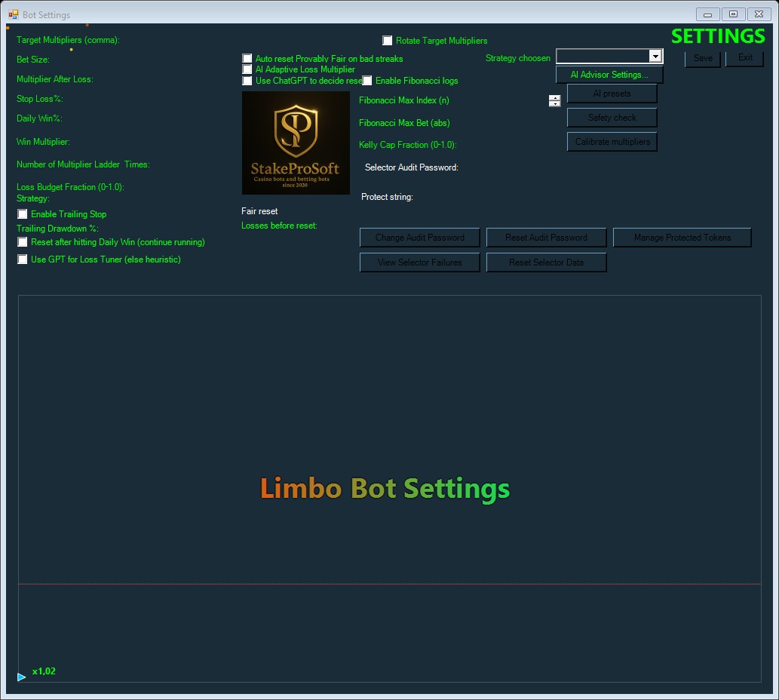The image size is (779, 700).
Task: Click the blue play arrow marker near x1,02
Action: pyautogui.click(x=21, y=677)
